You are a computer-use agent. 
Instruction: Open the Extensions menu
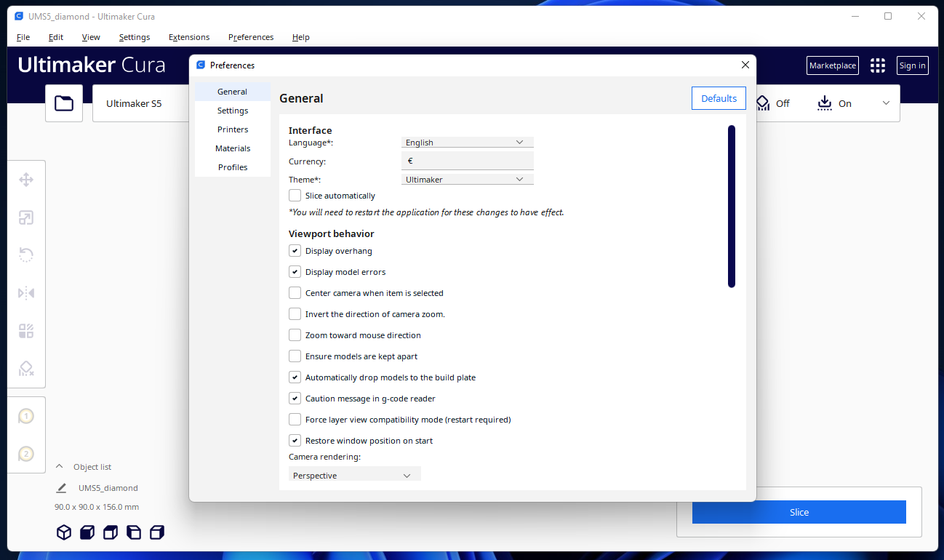[x=189, y=37]
